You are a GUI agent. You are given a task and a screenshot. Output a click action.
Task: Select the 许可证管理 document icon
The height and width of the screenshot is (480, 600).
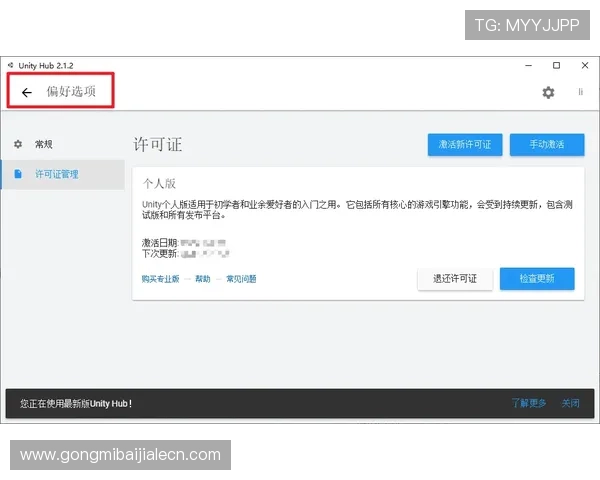coord(18,174)
